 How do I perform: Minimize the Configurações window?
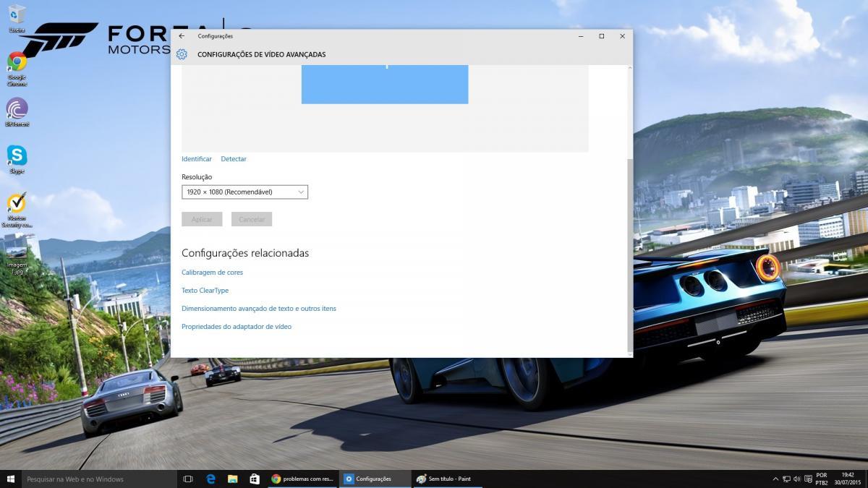(580, 35)
